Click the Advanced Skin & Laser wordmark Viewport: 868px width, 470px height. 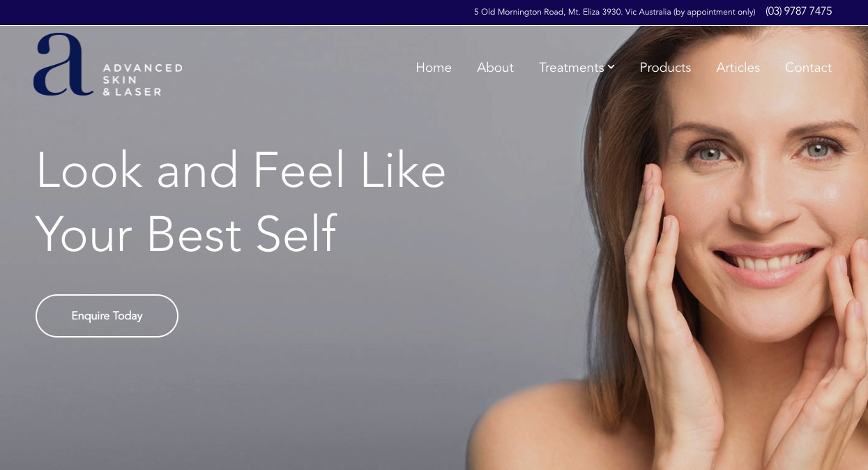[x=142, y=79]
